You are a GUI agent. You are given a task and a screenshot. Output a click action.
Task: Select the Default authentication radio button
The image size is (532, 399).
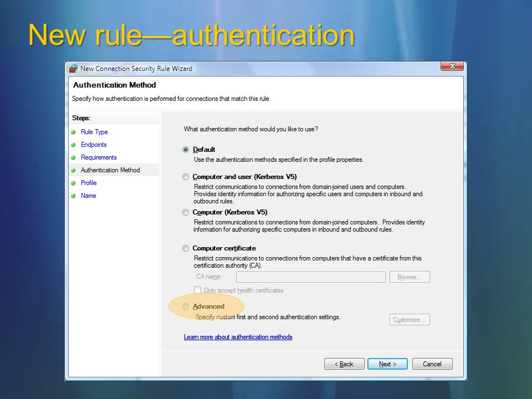point(186,150)
